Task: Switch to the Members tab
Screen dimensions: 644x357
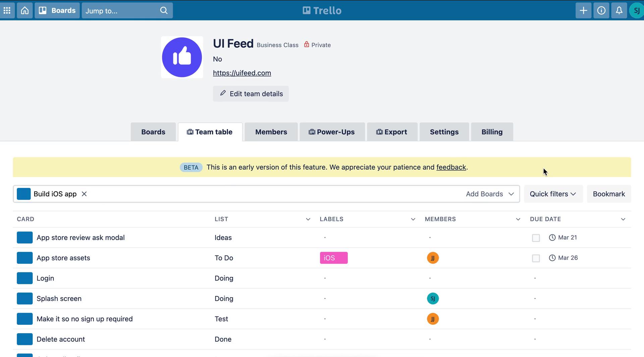Action: 271,132
